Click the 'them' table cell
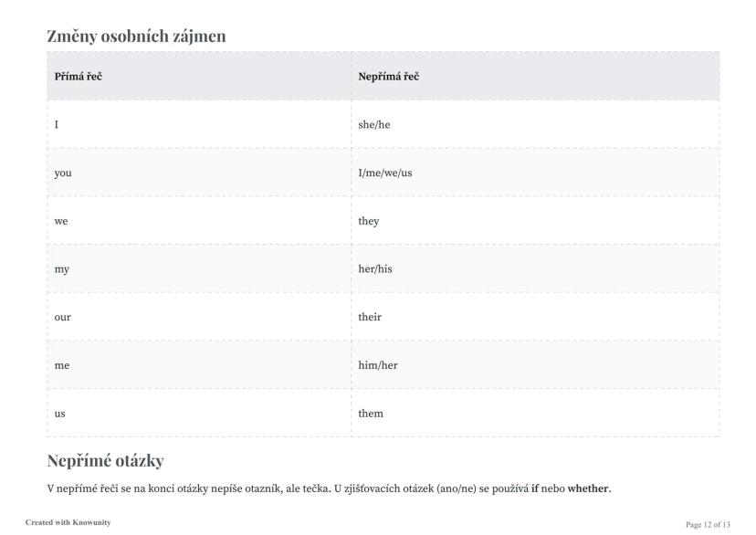 tap(535, 413)
